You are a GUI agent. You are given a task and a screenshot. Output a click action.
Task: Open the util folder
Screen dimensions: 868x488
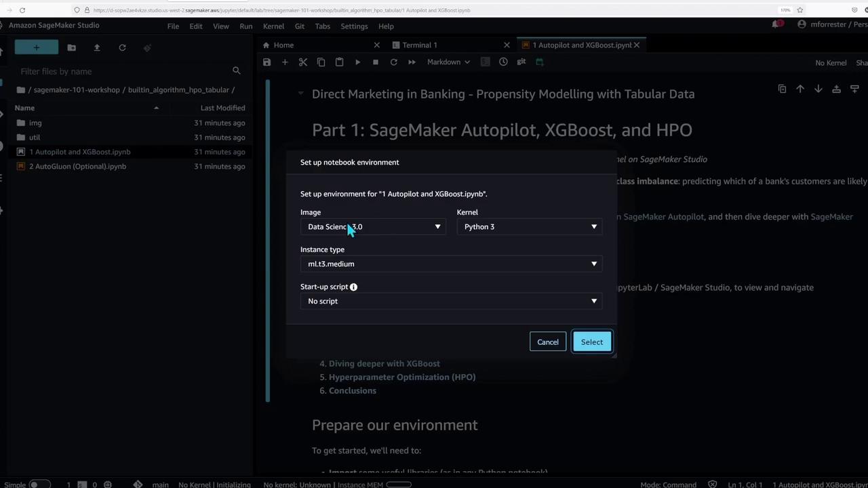tap(130, 137)
